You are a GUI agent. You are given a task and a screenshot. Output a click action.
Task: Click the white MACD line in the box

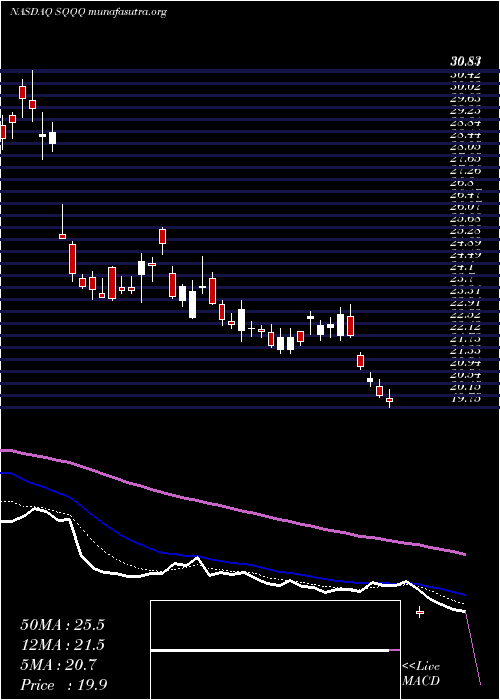coord(270,651)
